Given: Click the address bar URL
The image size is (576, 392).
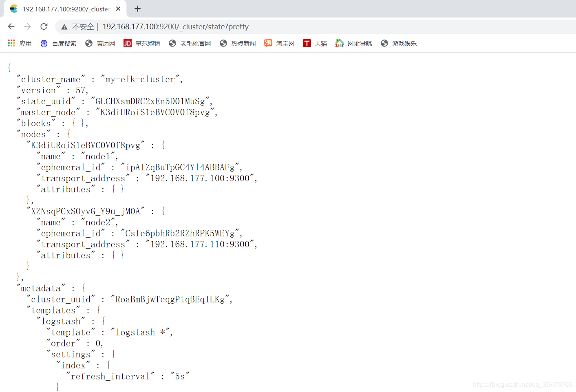Looking at the screenshot, I should tap(175, 27).
